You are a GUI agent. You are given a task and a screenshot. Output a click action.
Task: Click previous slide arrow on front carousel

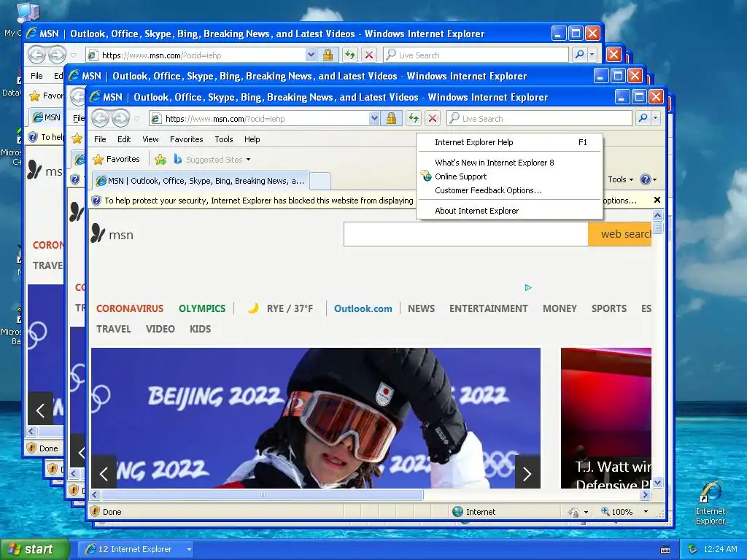coord(104,472)
